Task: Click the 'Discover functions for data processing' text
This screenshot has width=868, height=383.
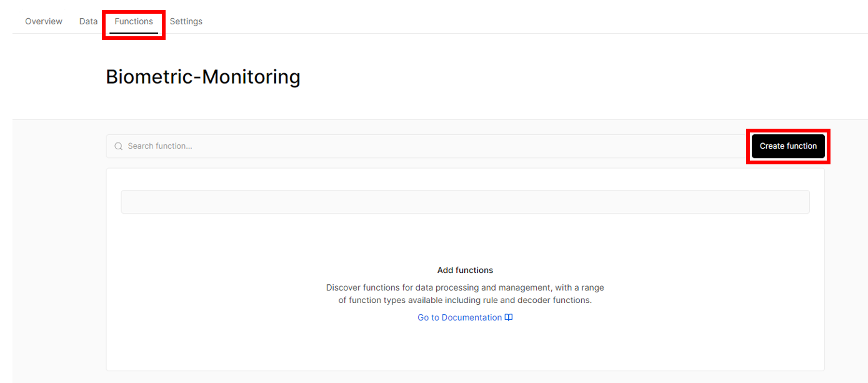Action: 406,288
